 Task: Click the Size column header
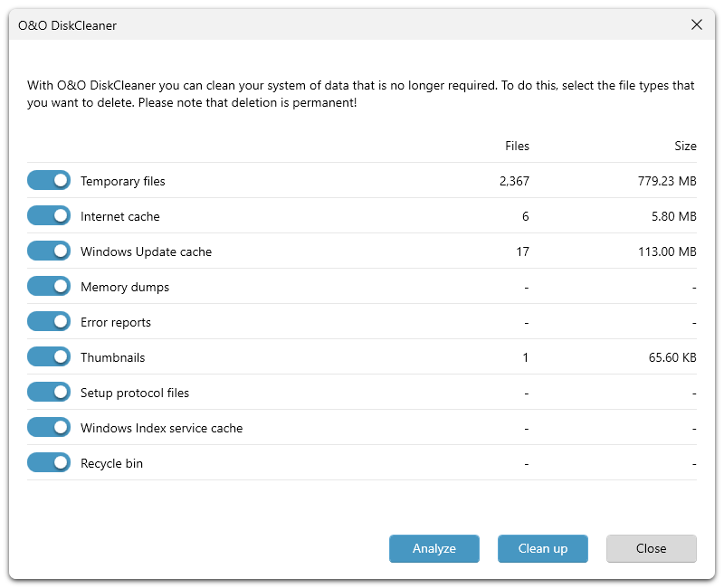pos(685,146)
